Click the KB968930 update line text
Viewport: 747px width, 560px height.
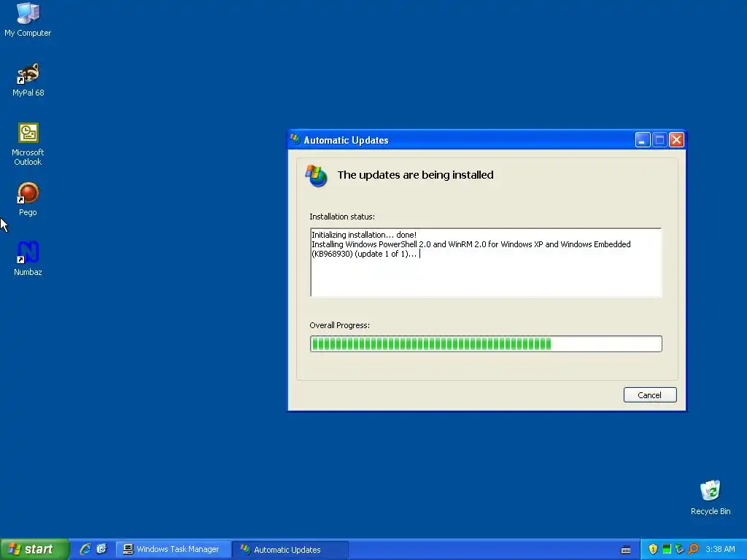coord(471,249)
